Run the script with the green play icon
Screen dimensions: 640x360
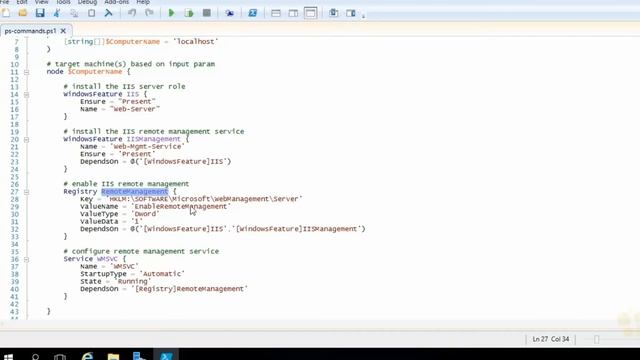(x=171, y=13)
